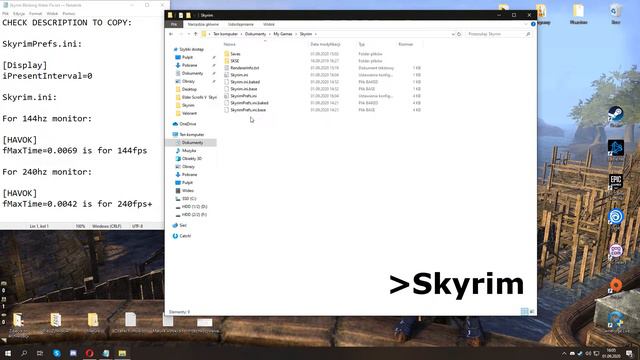640x360 pixels.
Task: Open Sieć in navigation pane
Action: tap(182, 225)
